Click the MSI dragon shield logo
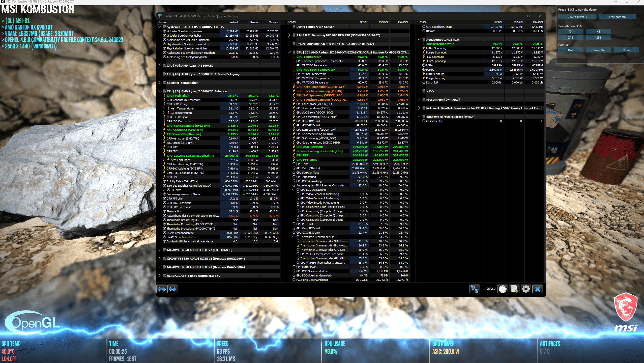Screen dimensions: 644x363 (x=626, y=307)
